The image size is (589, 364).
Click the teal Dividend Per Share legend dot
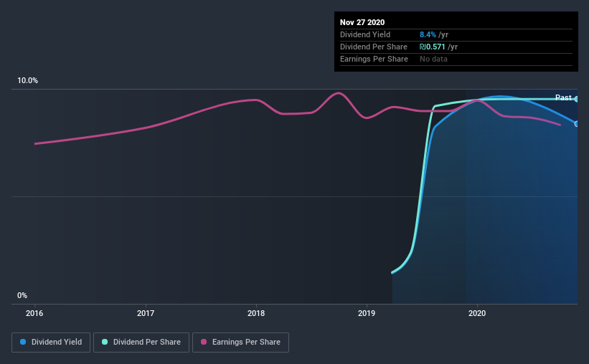coord(105,342)
